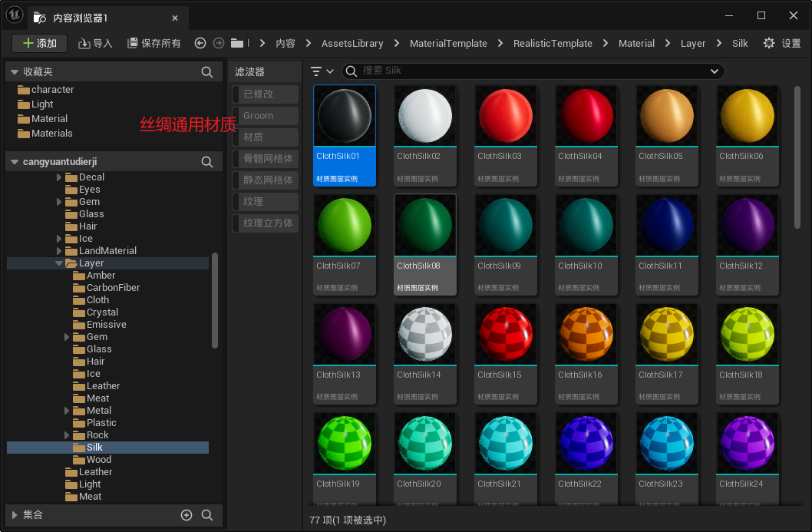The width and height of the screenshot is (812, 532).
Task: Click the search icon in Collections panel
Action: click(x=207, y=515)
